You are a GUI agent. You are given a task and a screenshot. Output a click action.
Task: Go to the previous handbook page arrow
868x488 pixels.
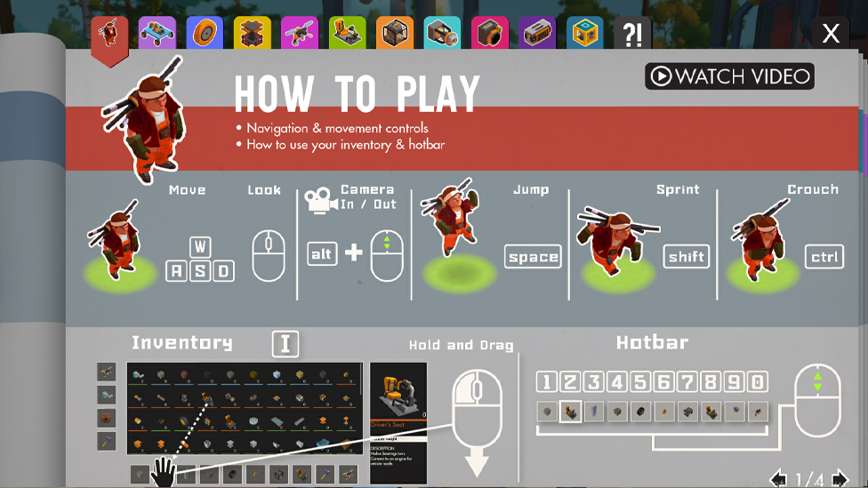(x=779, y=479)
